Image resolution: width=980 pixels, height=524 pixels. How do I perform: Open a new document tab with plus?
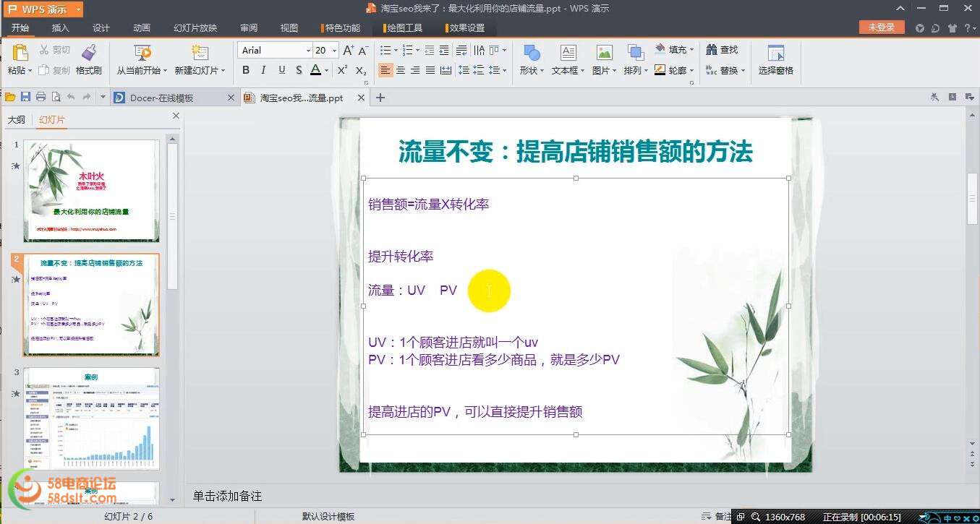click(380, 98)
